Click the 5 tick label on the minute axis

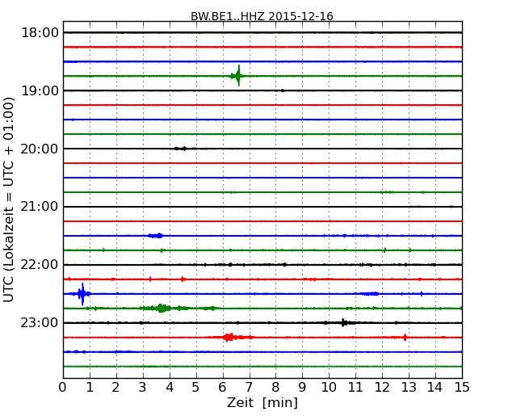tap(196, 388)
